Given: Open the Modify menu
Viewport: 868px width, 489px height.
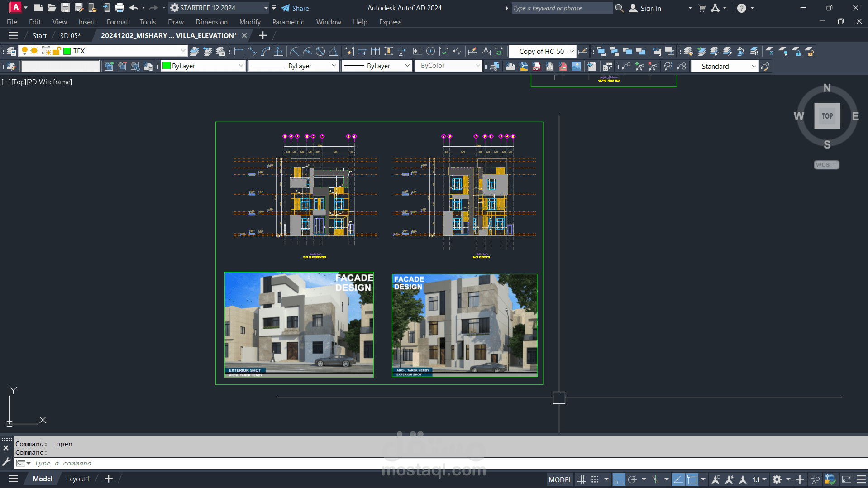Looking at the screenshot, I should pyautogui.click(x=250, y=22).
